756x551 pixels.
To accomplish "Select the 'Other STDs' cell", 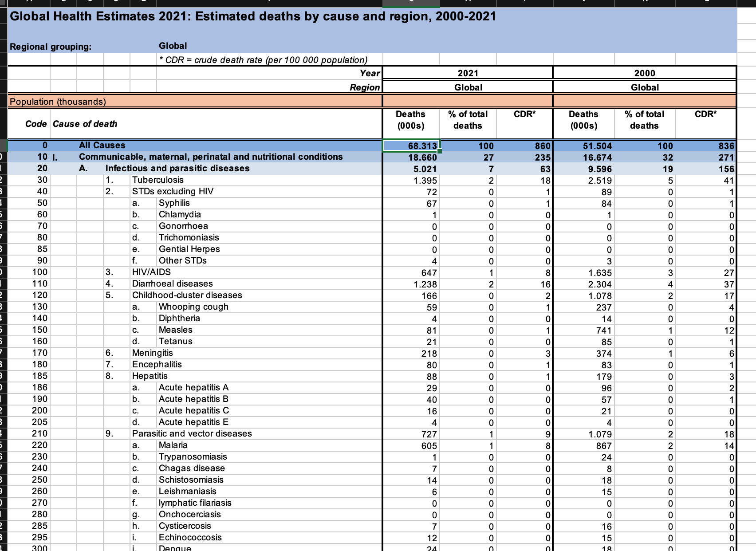I will (x=183, y=260).
